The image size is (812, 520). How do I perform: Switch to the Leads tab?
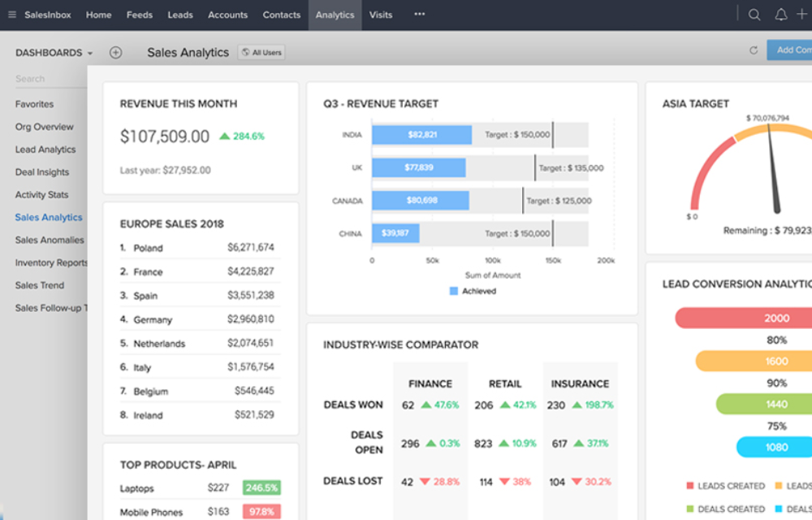pos(180,15)
